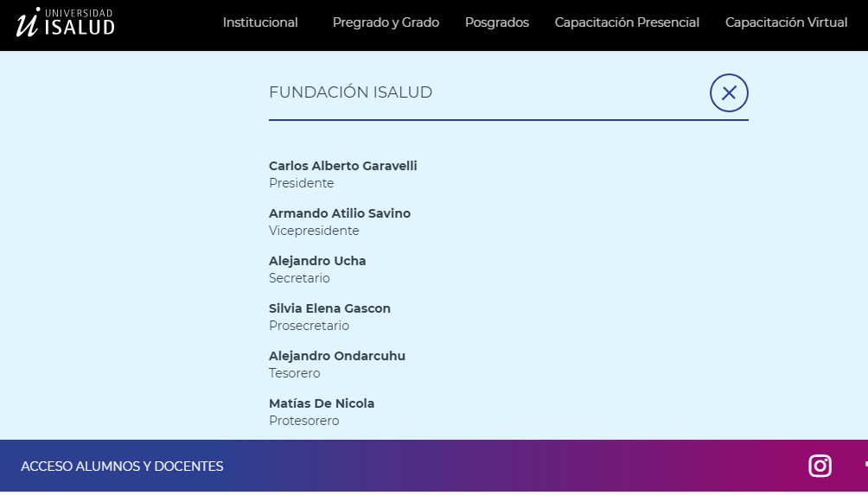Open the Posgrados menu
Viewport: 868px width, 495px height.
(496, 22)
